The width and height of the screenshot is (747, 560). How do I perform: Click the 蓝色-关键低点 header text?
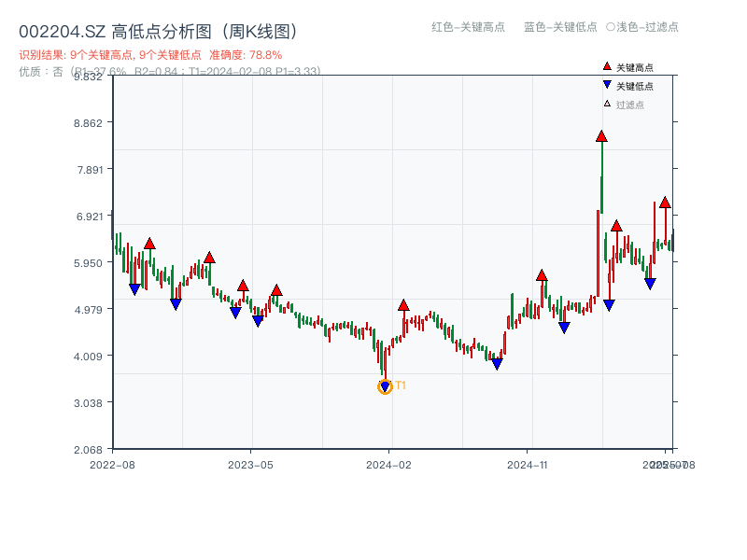point(560,27)
